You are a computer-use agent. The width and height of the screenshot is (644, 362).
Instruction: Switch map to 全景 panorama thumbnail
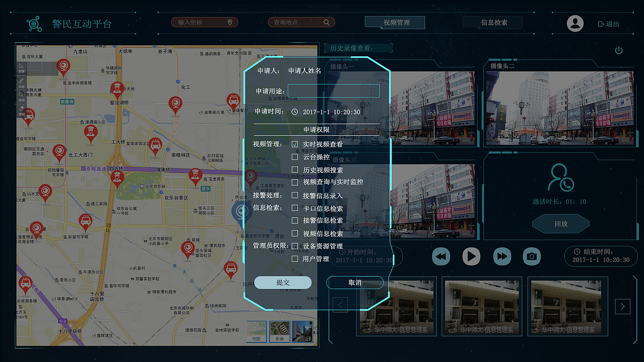click(302, 332)
